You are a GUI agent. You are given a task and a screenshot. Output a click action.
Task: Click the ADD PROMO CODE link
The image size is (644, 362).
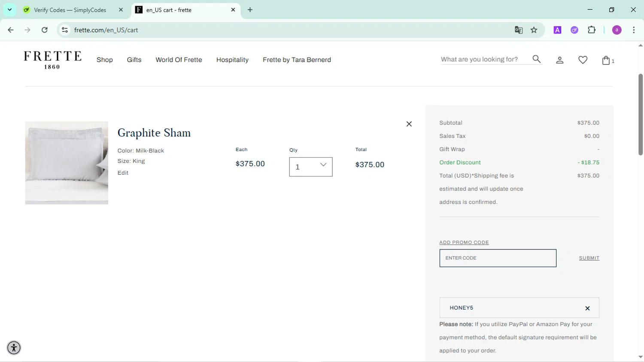click(x=464, y=243)
